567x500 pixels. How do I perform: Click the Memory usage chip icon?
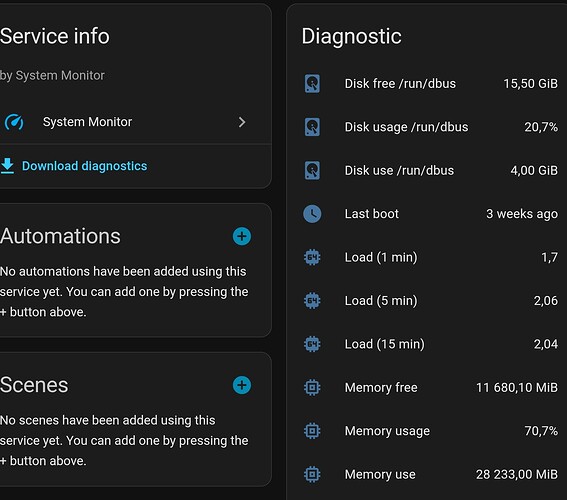pos(312,431)
